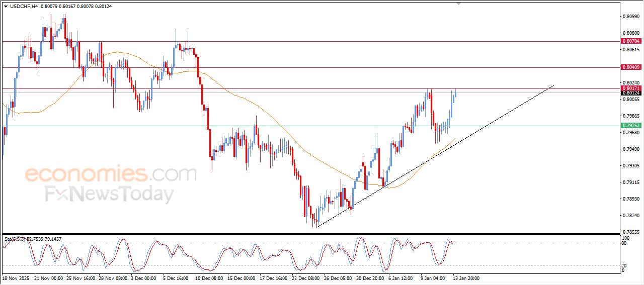Image resolution: width=644 pixels, height=285 pixels.
Task: Click the 0.80990 price axis label
Action: point(630,17)
